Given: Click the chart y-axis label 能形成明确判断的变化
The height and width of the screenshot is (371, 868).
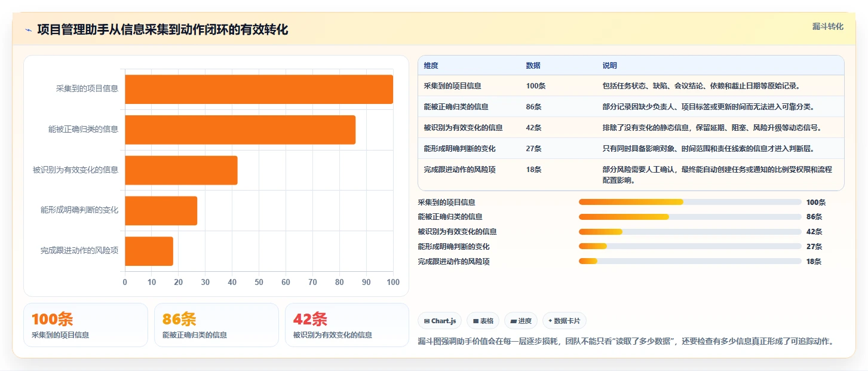Looking at the screenshot, I should 79,210.
